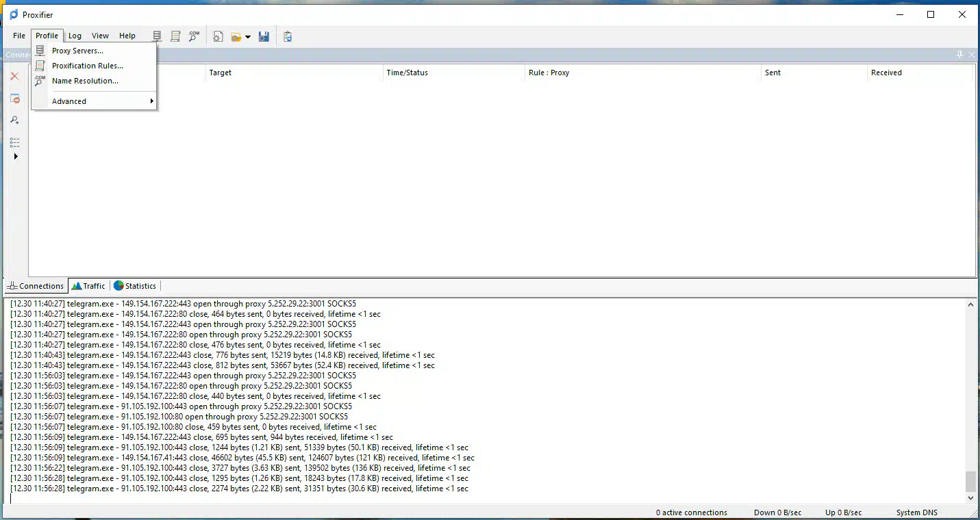The height and width of the screenshot is (520, 980).
Task: Switch to the Statistics tab
Action: tap(135, 286)
